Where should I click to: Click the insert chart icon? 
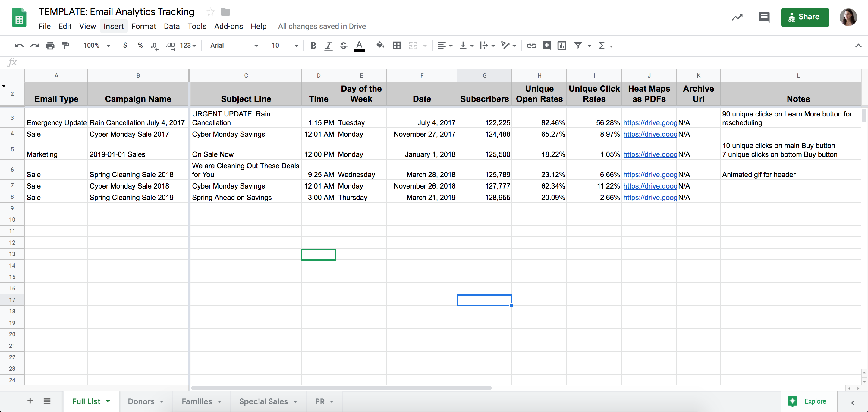562,46
